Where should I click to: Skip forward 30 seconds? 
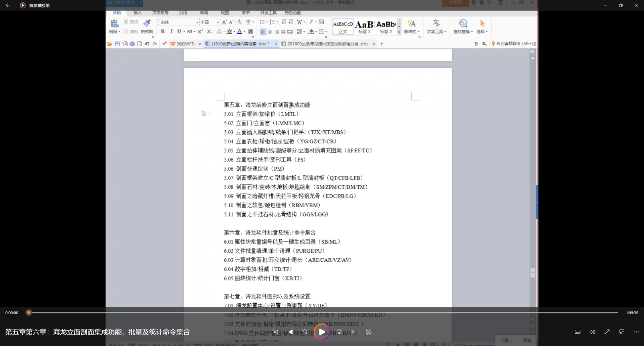click(x=339, y=332)
